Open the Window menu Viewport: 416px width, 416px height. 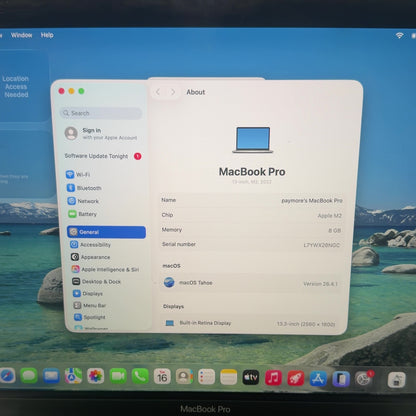(x=21, y=35)
